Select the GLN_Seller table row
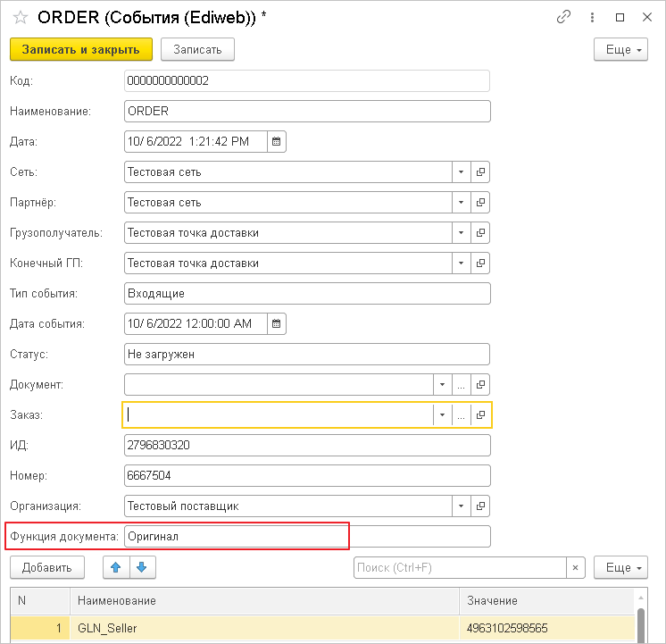 click(x=266, y=628)
